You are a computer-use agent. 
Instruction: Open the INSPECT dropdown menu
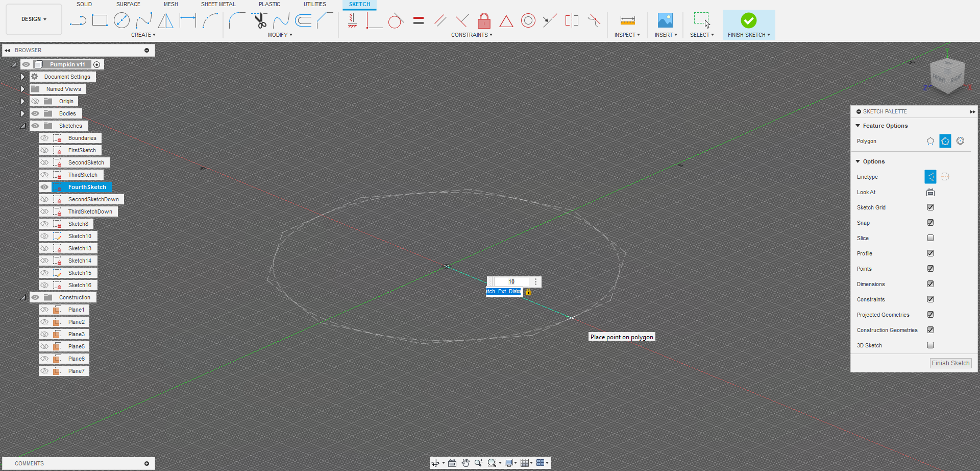coord(627,35)
